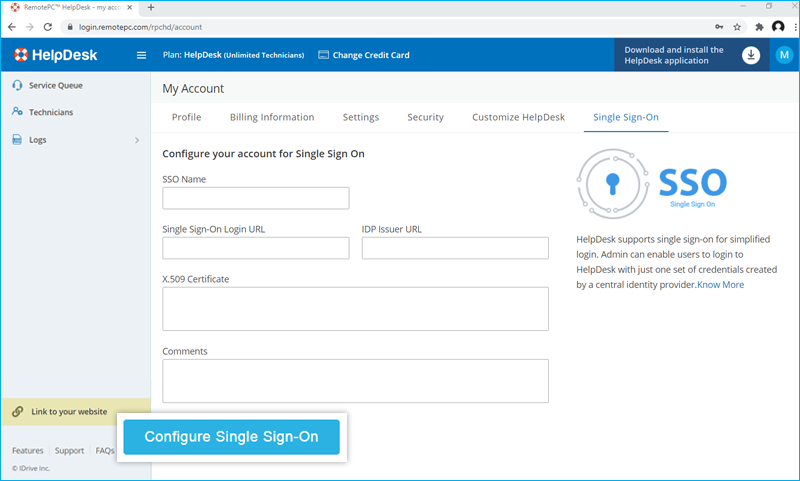Click inside the X.509 Certificate text area

click(x=355, y=308)
